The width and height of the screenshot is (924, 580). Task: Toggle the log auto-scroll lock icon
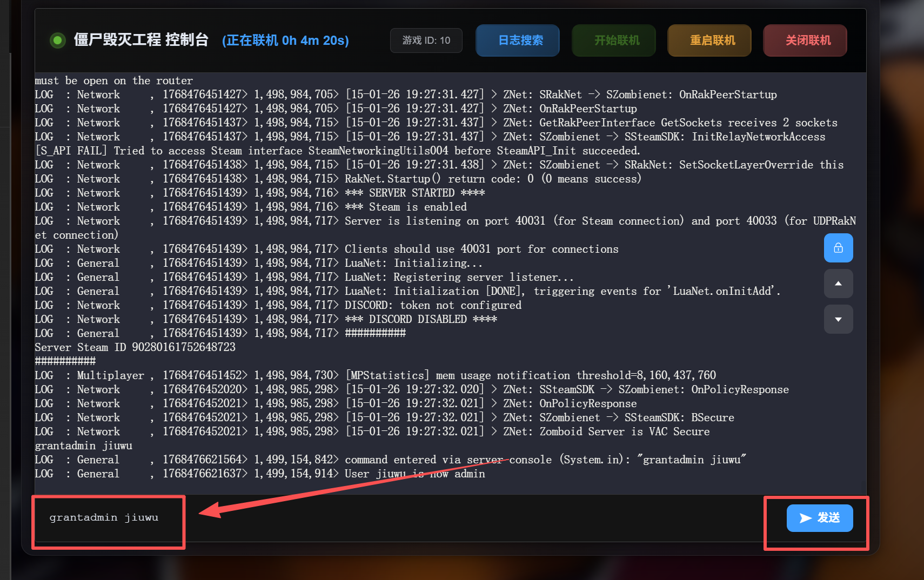(x=838, y=248)
